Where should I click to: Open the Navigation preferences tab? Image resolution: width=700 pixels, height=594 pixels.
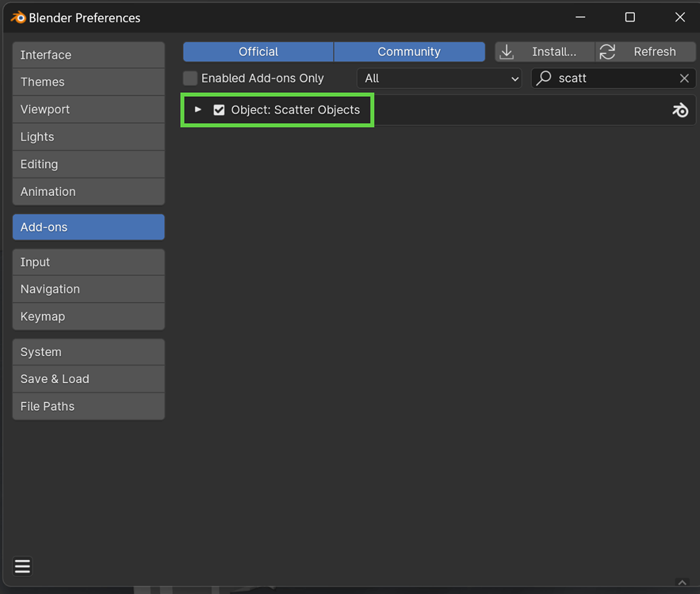[89, 289]
